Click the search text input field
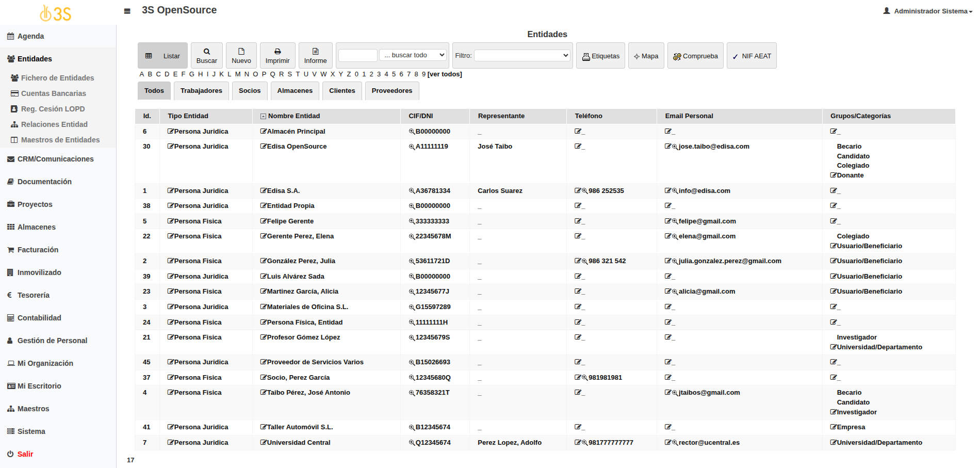This screenshot has height=468, width=980. [x=358, y=55]
